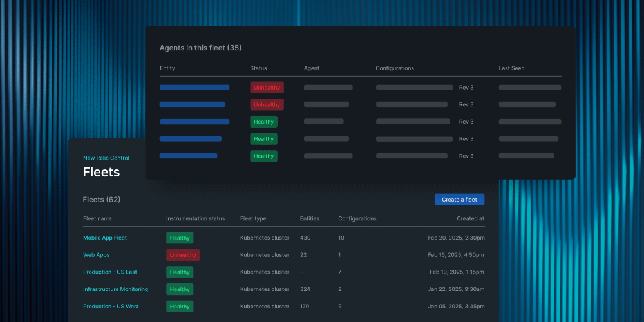This screenshot has width=644, height=322.
Task: Click the entities value 324
Action: pyautogui.click(x=305, y=289)
